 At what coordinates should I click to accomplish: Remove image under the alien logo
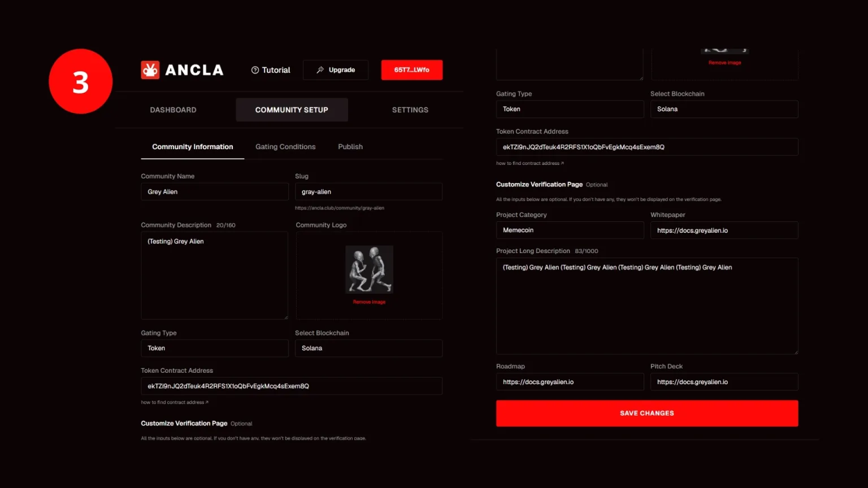click(x=369, y=302)
